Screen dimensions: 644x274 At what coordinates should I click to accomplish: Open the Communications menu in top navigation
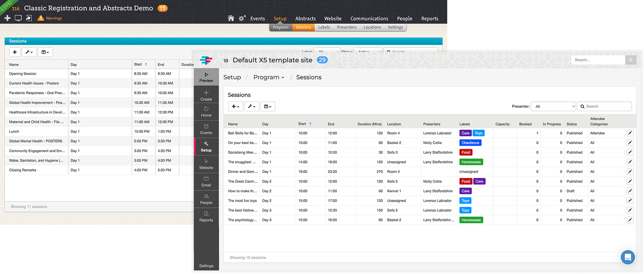pyautogui.click(x=369, y=18)
